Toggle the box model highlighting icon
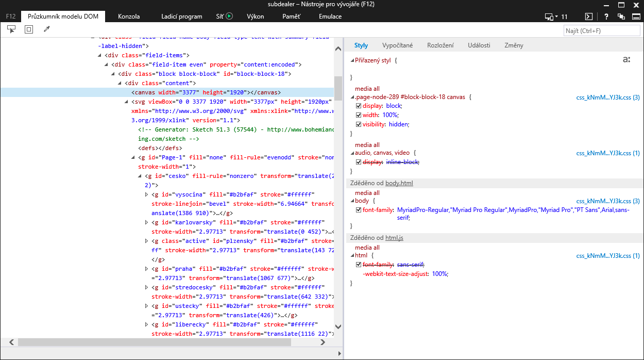This screenshot has width=644, height=360. tap(29, 30)
